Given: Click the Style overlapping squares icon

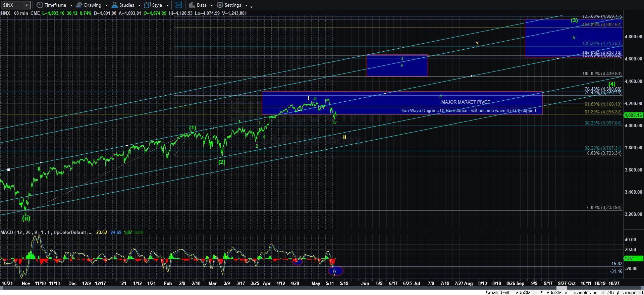Looking at the screenshot, I should coord(147,5).
